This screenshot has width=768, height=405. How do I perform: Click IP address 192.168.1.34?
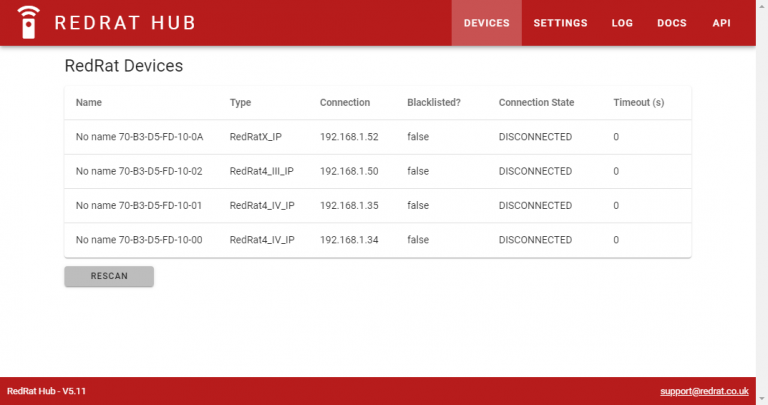point(349,240)
